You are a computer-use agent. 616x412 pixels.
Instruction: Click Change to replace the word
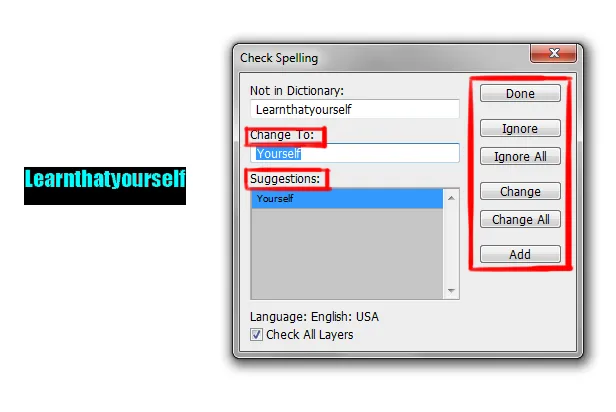pos(520,192)
